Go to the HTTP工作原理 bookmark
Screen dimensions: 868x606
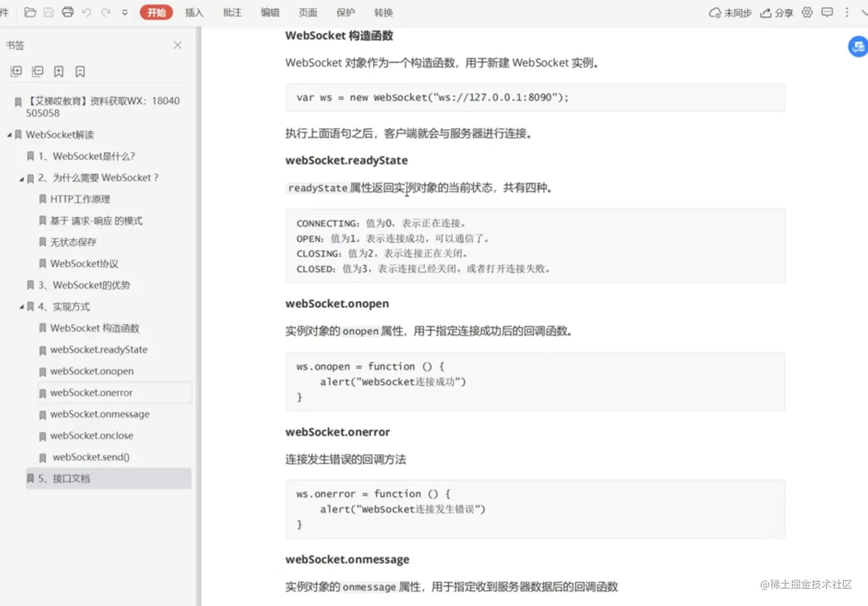pos(80,199)
